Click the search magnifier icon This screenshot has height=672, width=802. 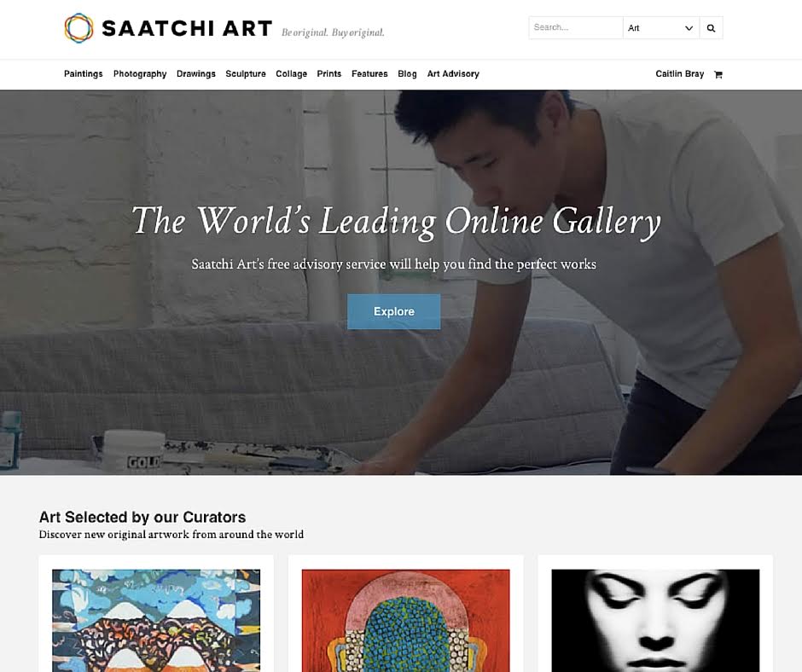(711, 28)
